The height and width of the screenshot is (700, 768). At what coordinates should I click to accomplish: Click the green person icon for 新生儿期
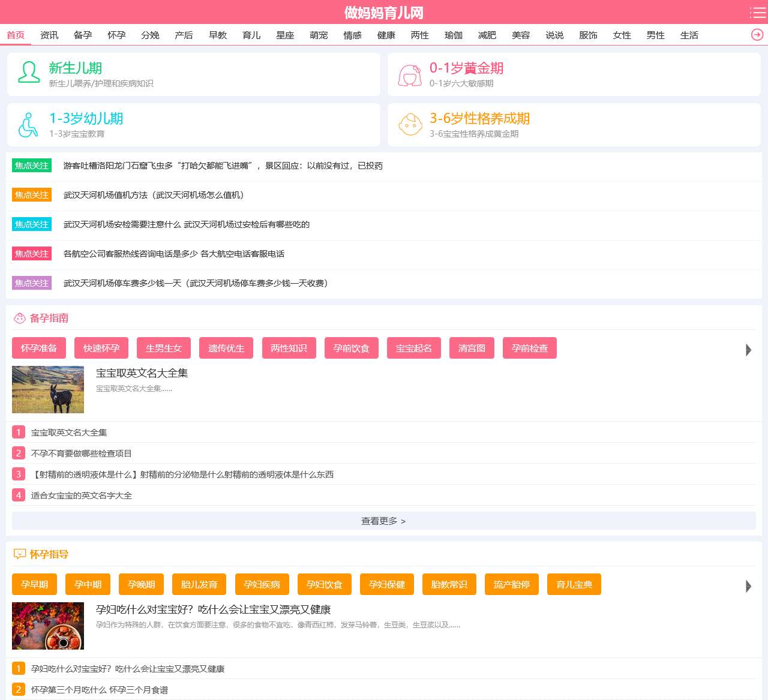[x=28, y=73]
